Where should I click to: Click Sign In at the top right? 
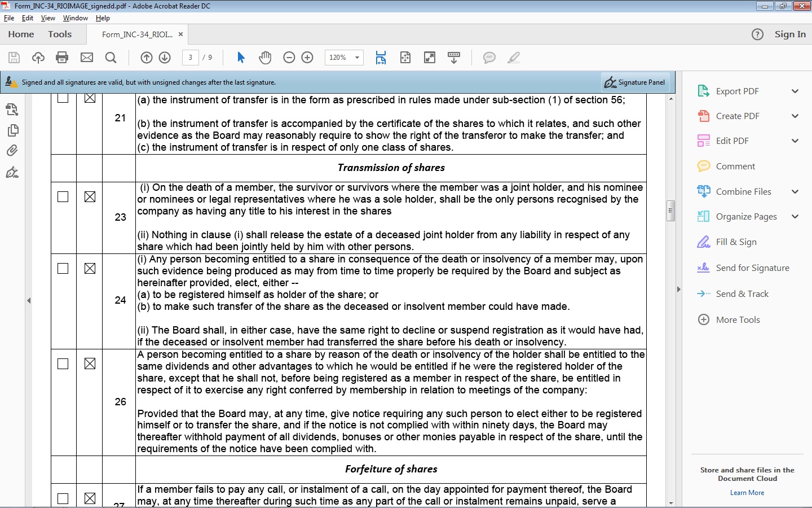pos(789,34)
